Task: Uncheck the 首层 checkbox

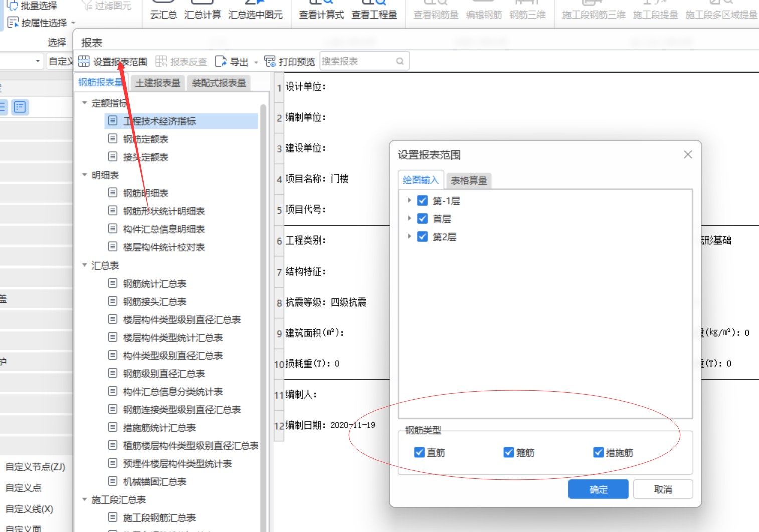Action: 423,219
